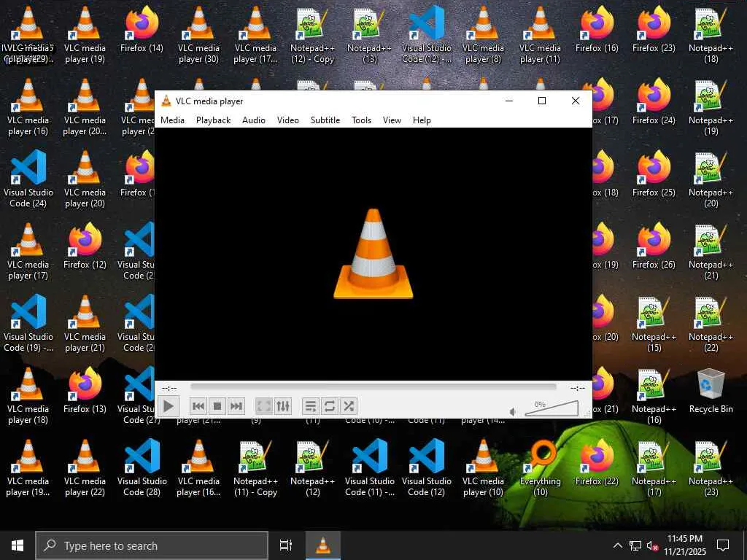Select the Recycle Bin icon
The height and width of the screenshot is (560, 747).
coord(711,391)
